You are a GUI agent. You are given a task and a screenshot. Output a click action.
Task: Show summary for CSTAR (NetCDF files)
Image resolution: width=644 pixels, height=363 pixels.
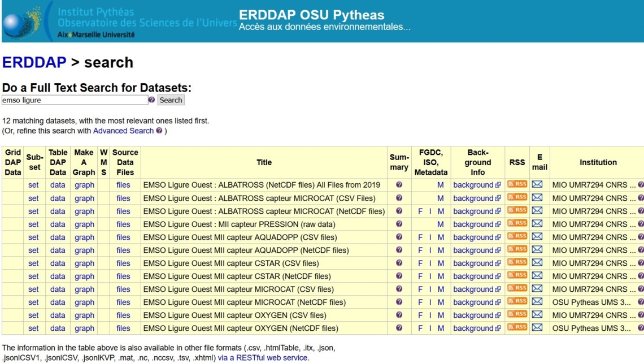click(x=399, y=276)
